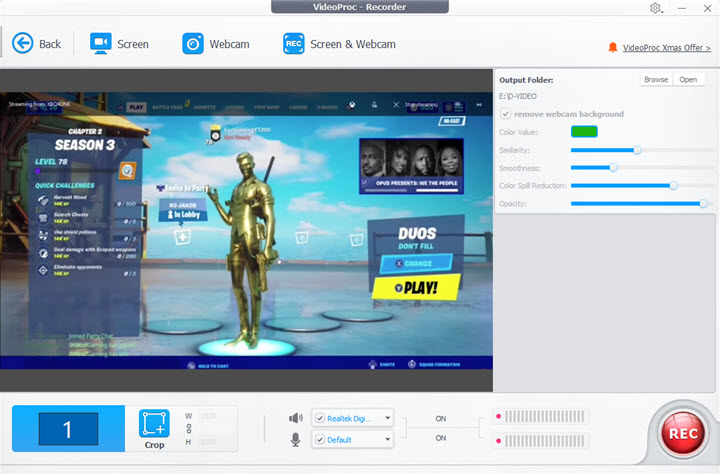Screen dimensions: 720x474
Task: Adjust the Opacity slider handle
Action: [x=703, y=203]
